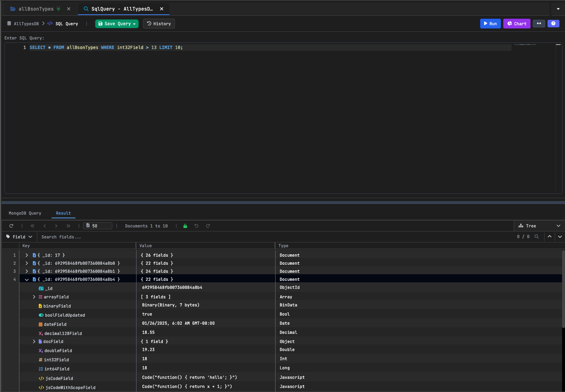Click the page size field showing 50
Viewport: 565px width, 392px height.
click(98, 226)
